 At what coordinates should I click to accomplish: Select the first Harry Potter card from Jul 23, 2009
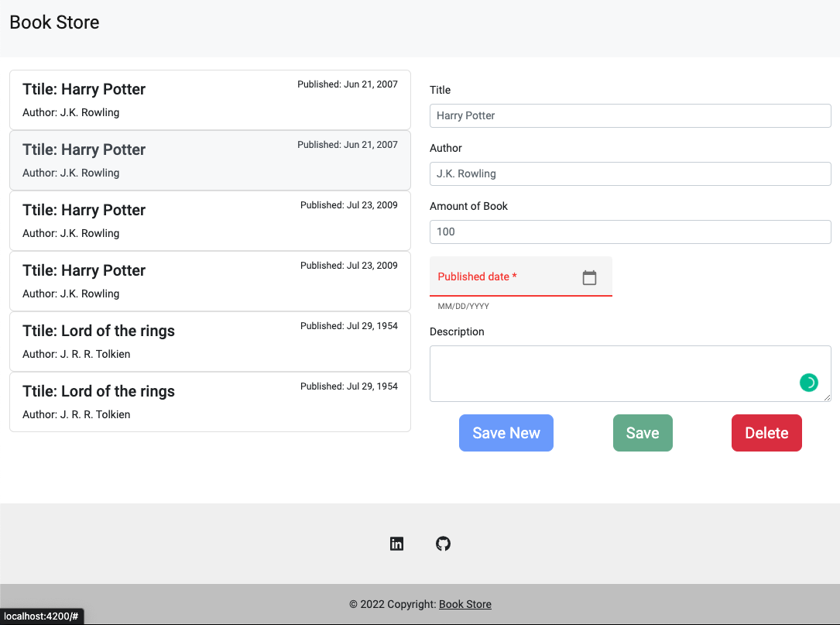(210, 221)
